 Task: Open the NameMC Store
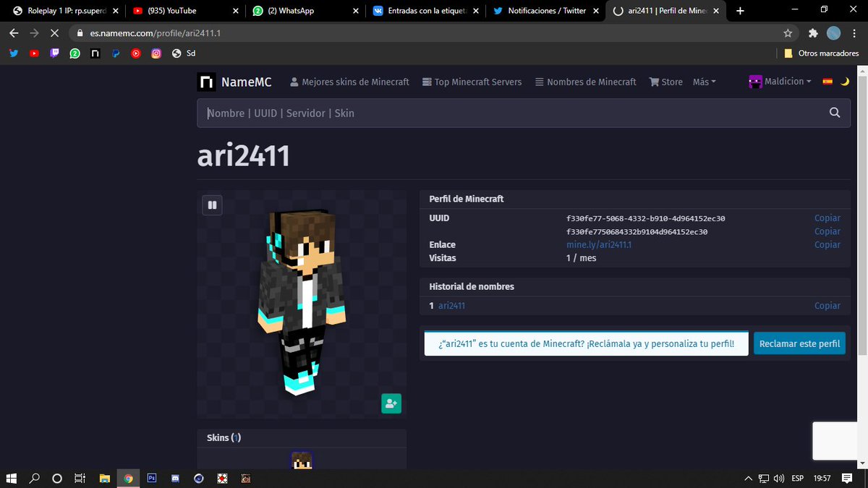(x=666, y=82)
